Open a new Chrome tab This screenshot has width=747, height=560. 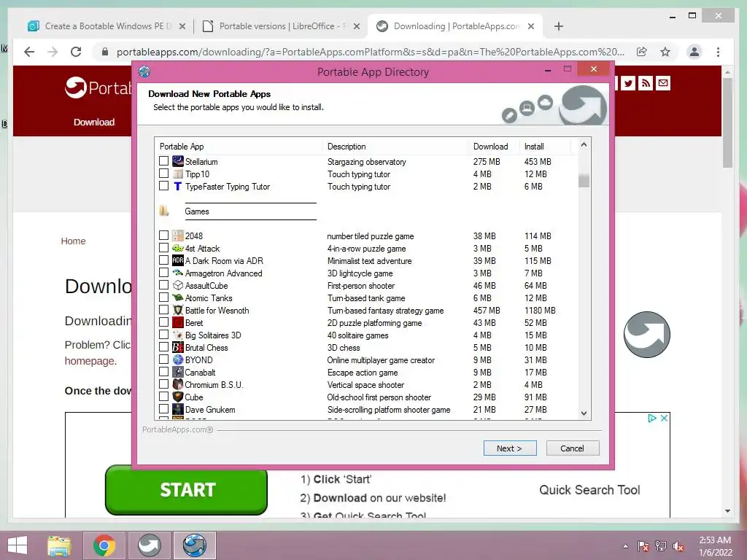[x=559, y=26]
